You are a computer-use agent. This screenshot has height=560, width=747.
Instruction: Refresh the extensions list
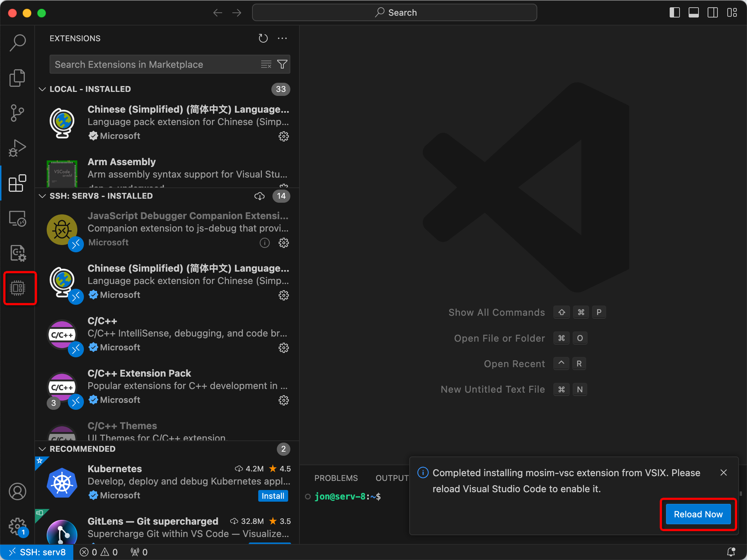tap(263, 38)
